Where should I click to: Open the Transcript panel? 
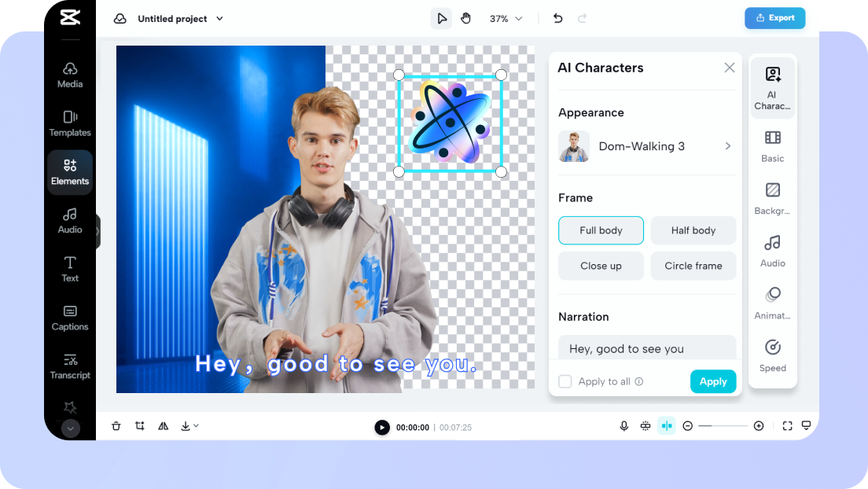click(70, 366)
